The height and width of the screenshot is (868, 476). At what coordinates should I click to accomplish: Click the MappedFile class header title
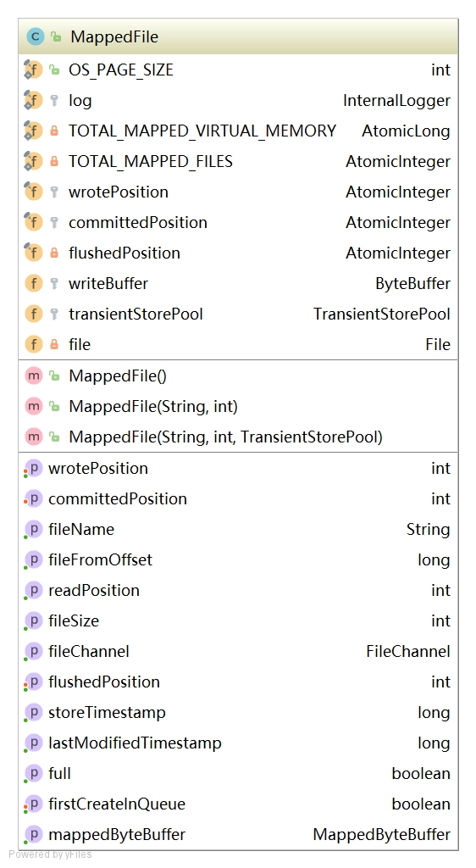114,37
